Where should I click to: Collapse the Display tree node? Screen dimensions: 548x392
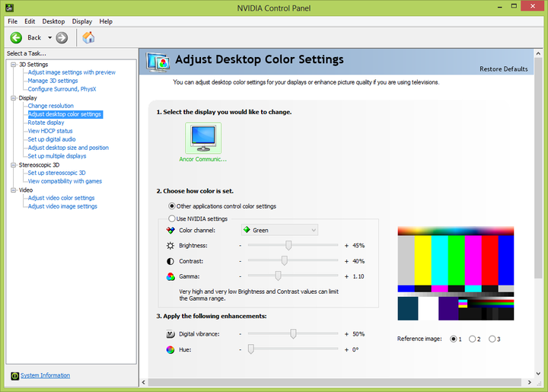pyautogui.click(x=13, y=98)
